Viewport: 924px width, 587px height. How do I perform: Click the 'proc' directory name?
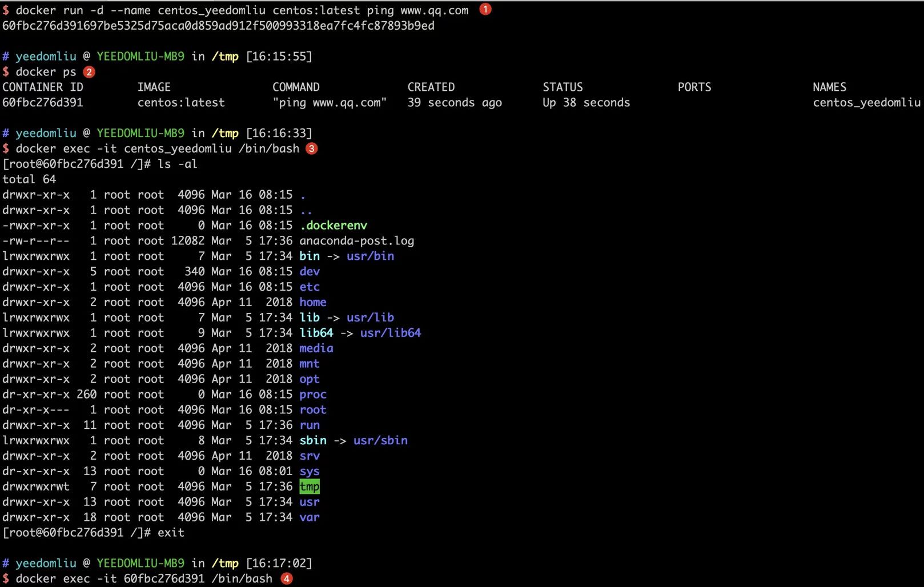point(313,395)
